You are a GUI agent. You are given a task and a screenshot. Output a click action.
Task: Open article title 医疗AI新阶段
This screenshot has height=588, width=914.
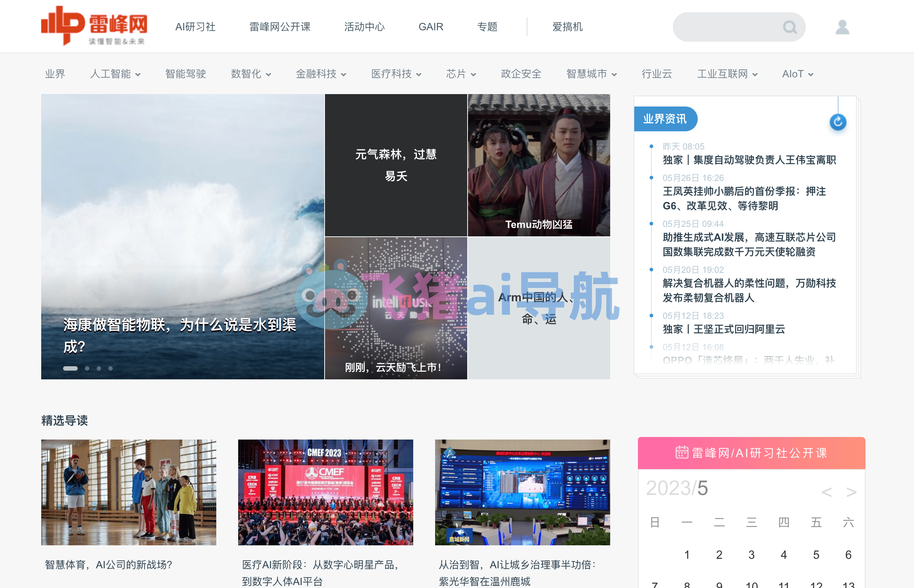pos(321,573)
